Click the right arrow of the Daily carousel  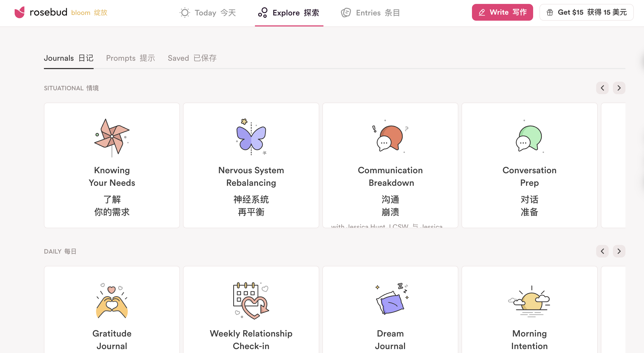coord(619,251)
